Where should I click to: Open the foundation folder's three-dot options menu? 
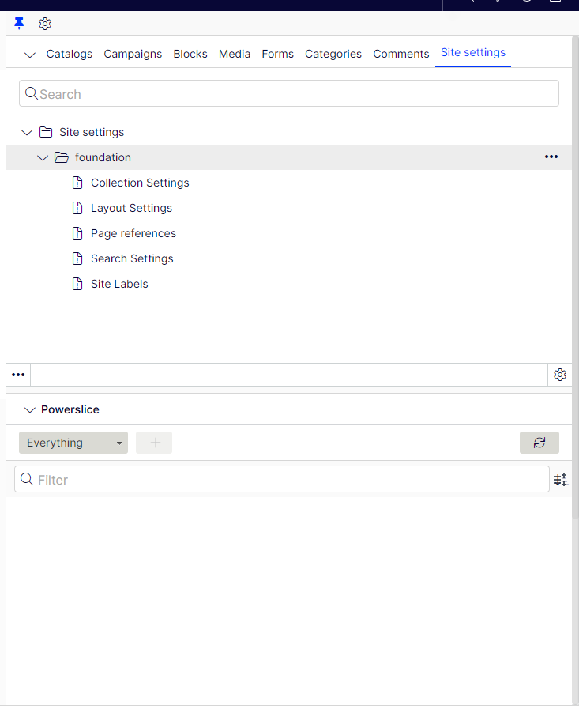551,157
